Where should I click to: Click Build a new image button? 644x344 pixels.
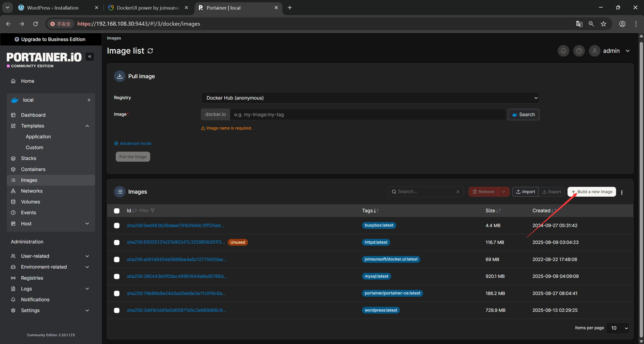(x=592, y=192)
